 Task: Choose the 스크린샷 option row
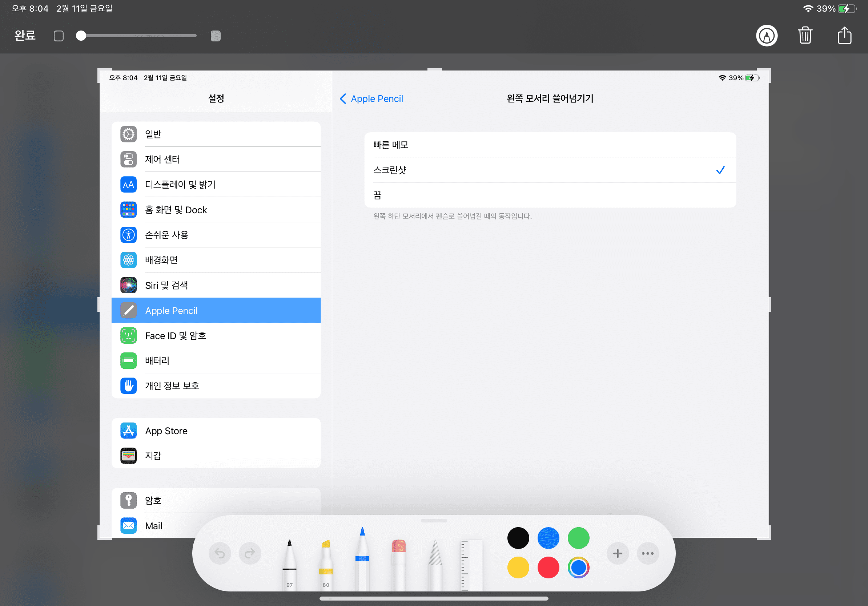(x=550, y=170)
